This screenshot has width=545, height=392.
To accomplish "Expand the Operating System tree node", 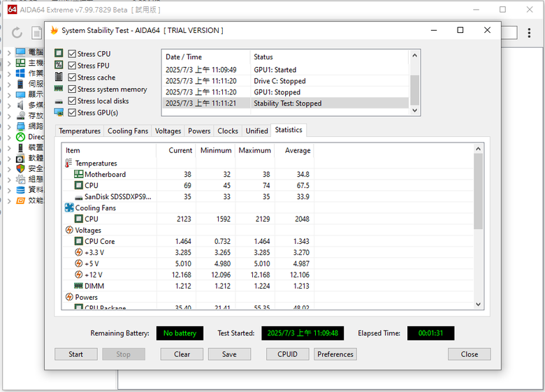I will pos(9,74).
